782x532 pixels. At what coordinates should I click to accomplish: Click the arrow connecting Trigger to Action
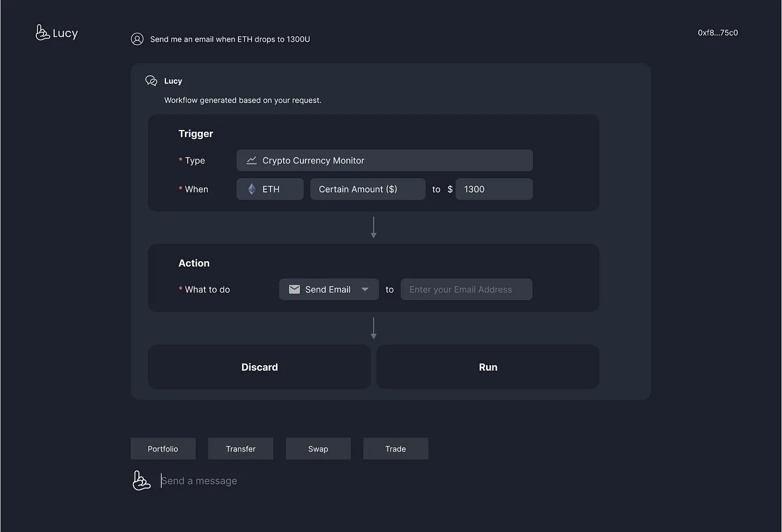coord(374,227)
